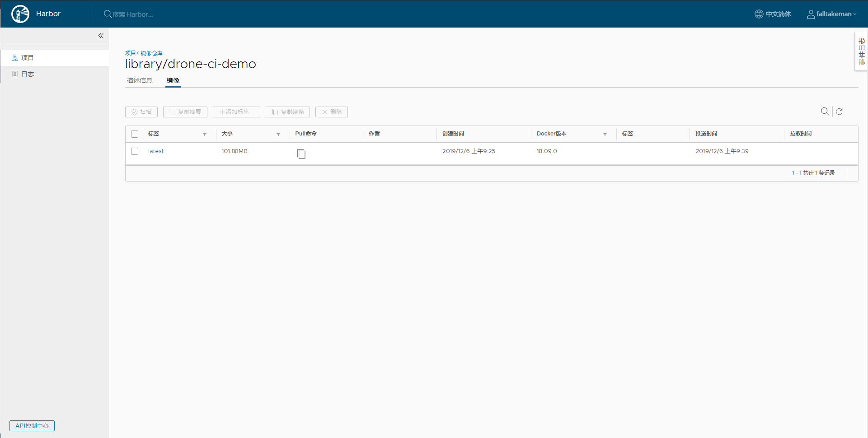Screen dimensions: 868x438
Task: Open 项目 in the left sidebar
Action: coord(55,58)
